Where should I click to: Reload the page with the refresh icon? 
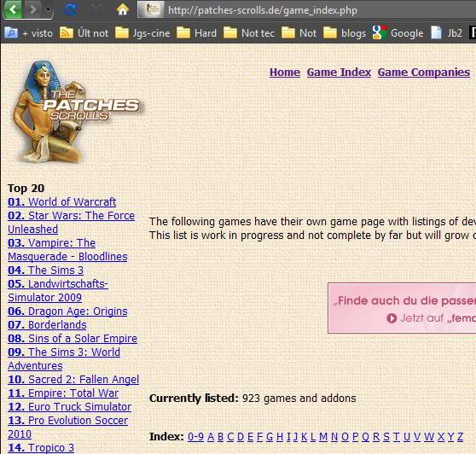(x=70, y=10)
